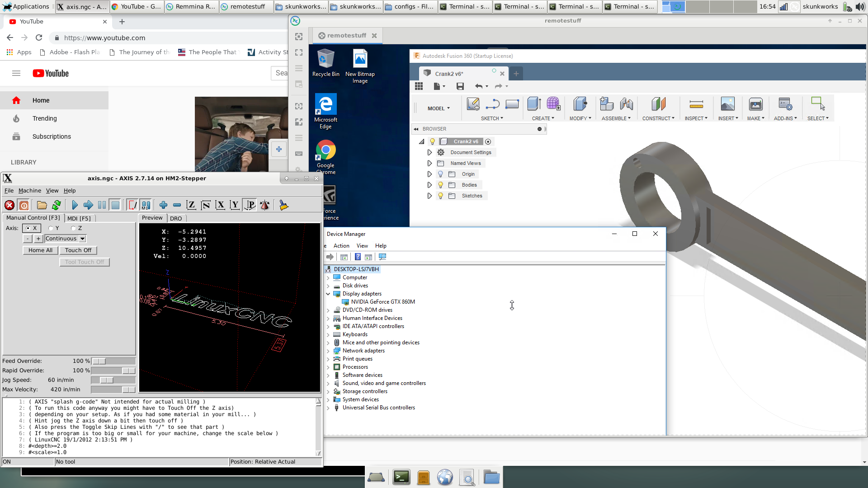
Task: Click the Home All button
Action: pyautogui.click(x=40, y=250)
